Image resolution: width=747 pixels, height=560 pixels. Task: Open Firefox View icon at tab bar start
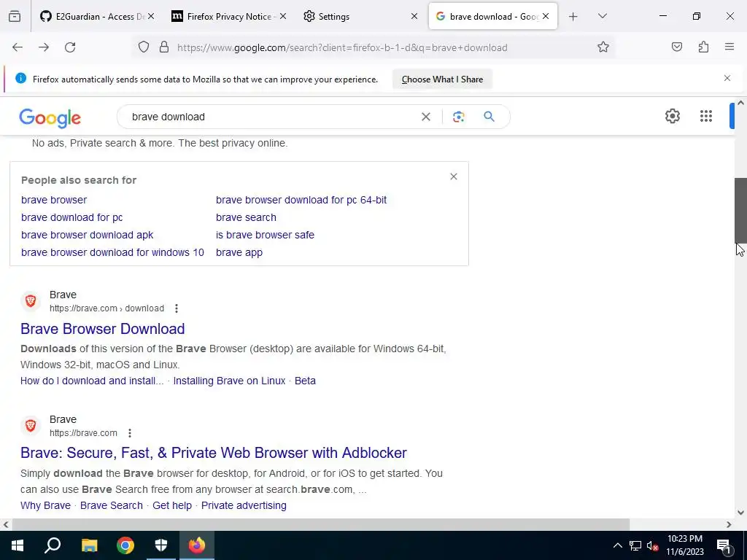(15, 16)
